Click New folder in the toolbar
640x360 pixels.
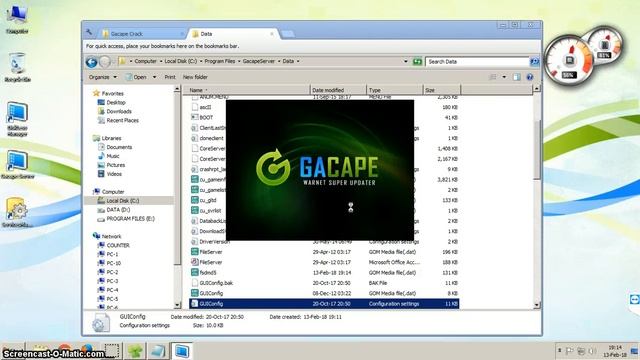coord(195,77)
